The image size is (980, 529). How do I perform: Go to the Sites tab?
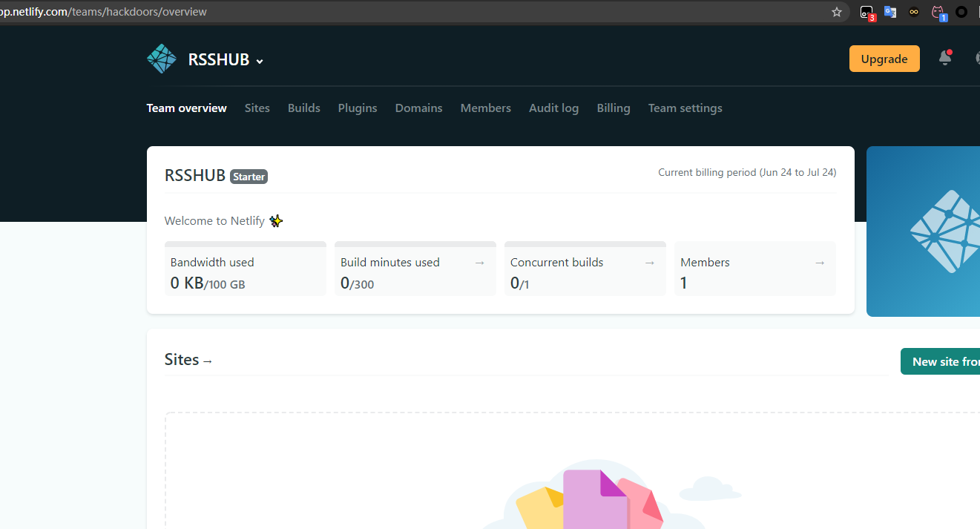tap(257, 108)
